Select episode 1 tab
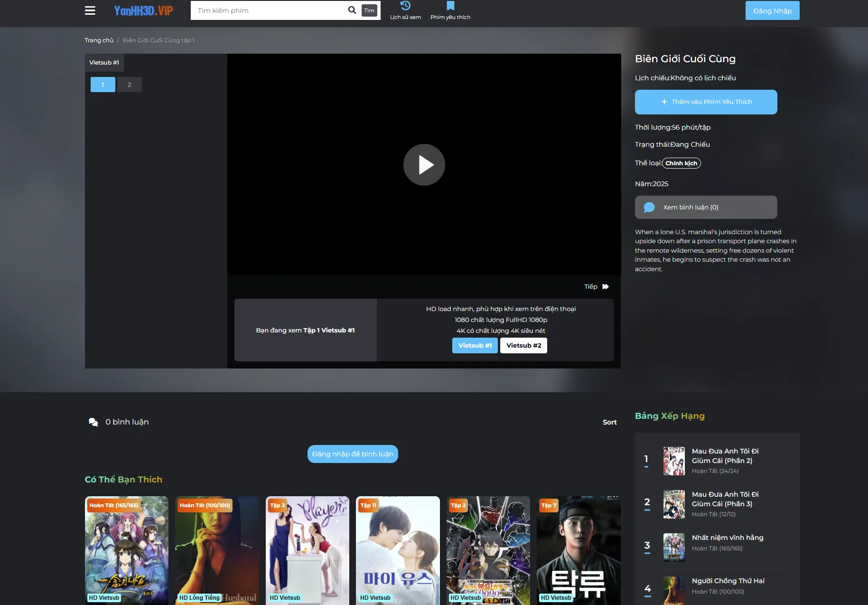The height and width of the screenshot is (605, 868). pos(103,84)
